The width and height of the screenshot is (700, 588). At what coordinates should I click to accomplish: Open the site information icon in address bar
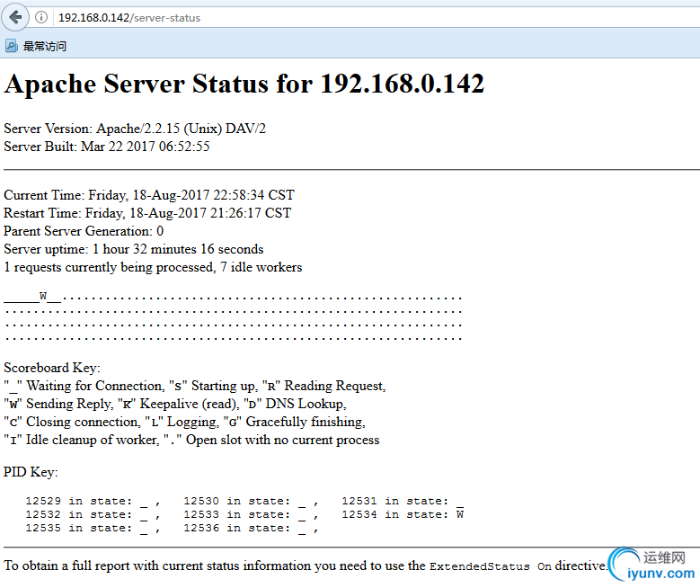(41, 17)
